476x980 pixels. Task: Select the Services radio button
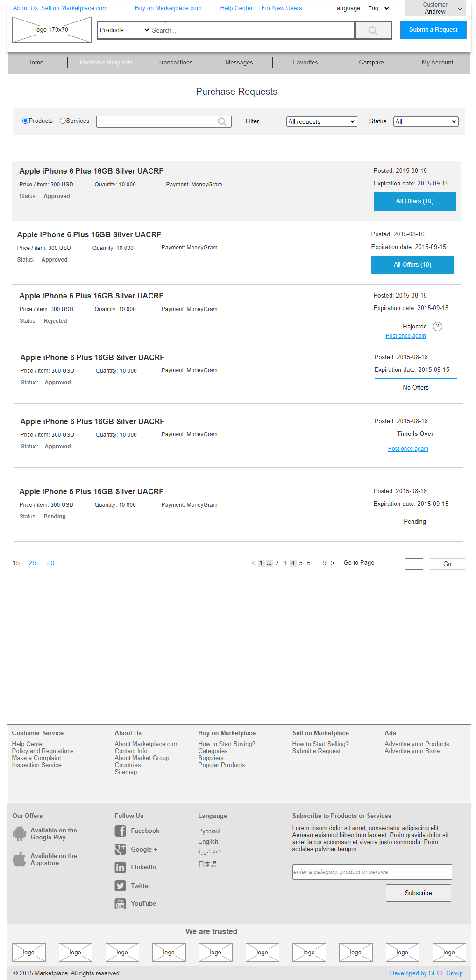click(63, 121)
